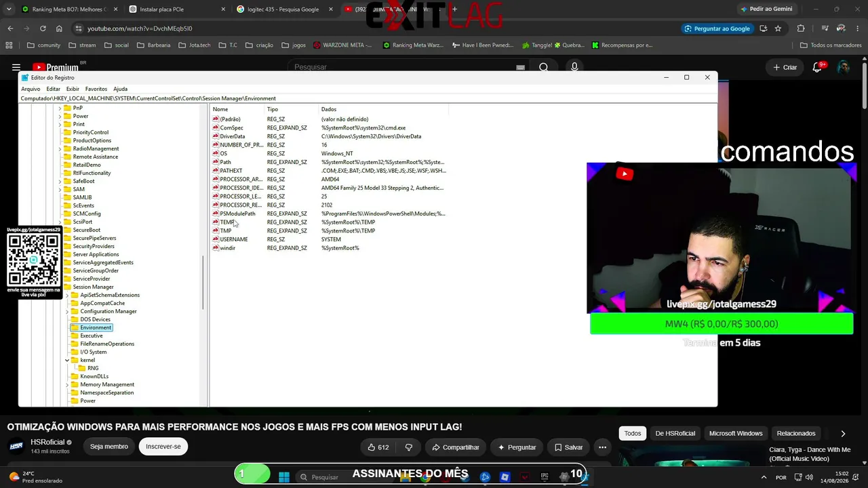
Task: Reload the page in Chrome
Action: [43, 28]
